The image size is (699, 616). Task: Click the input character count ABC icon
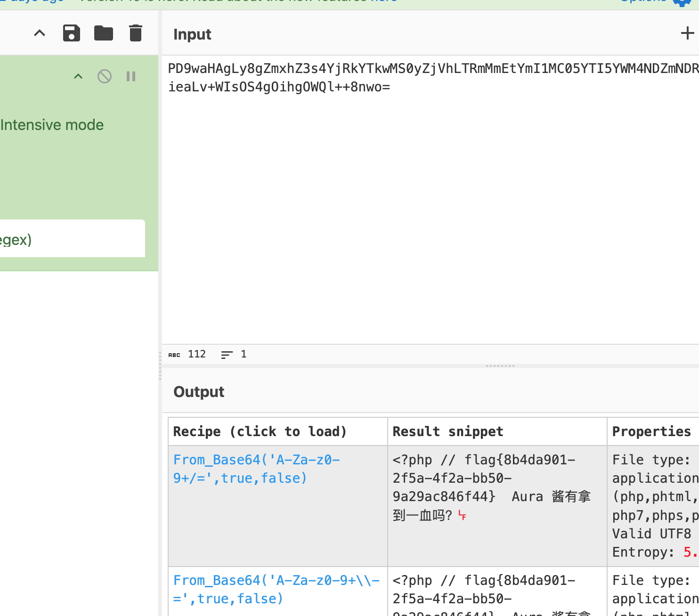[174, 355]
